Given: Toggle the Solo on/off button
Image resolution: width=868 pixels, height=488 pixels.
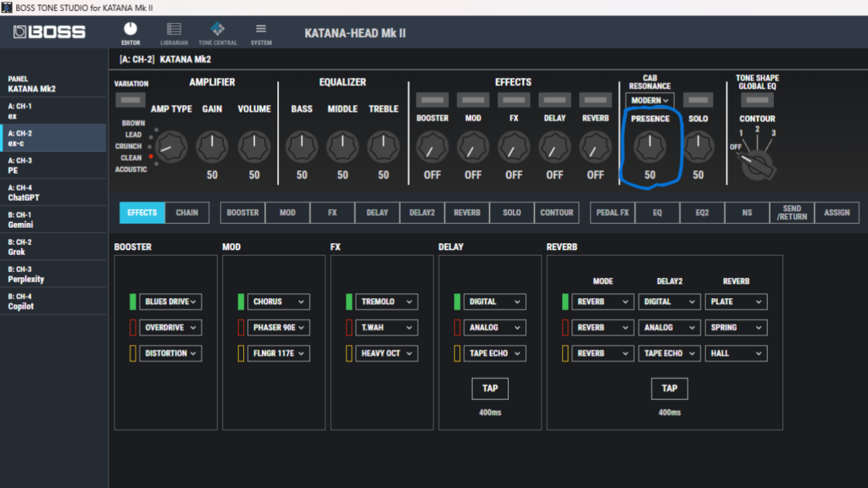Looking at the screenshot, I should pos(698,100).
